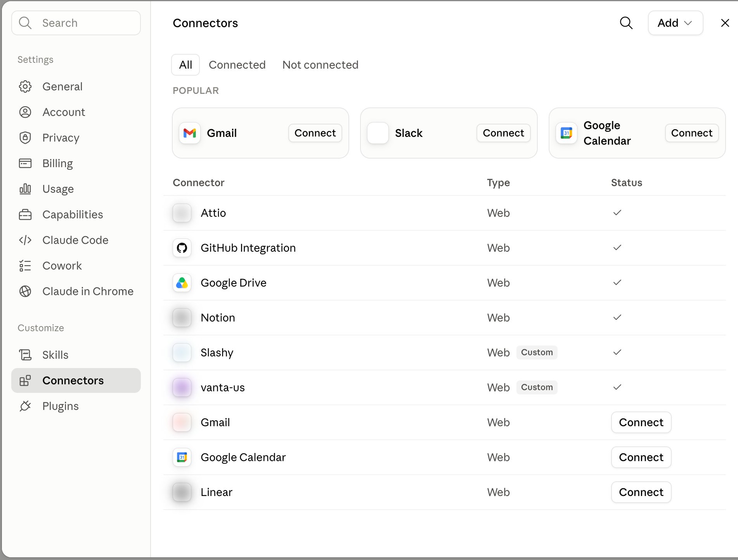Open General settings
Screen dimensions: 738x560
click(x=76, y=86)
